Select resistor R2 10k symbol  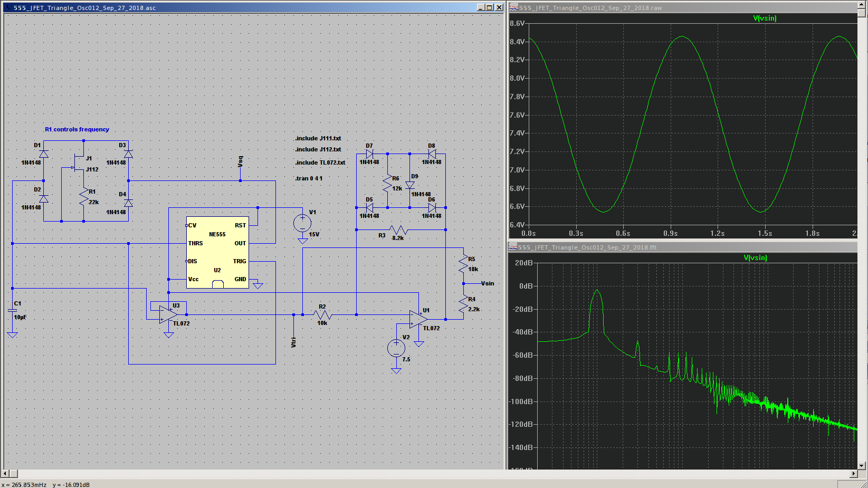point(322,314)
